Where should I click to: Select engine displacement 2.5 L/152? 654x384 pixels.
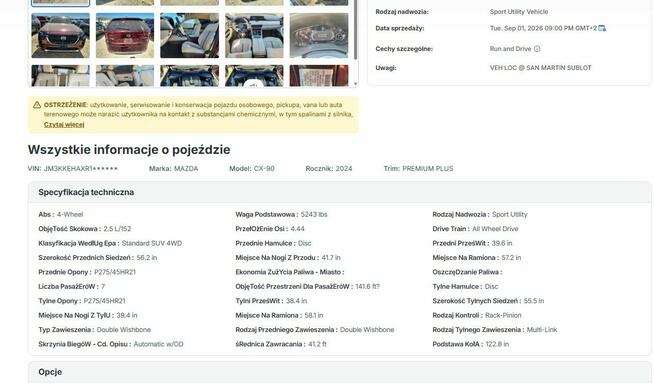coord(117,229)
